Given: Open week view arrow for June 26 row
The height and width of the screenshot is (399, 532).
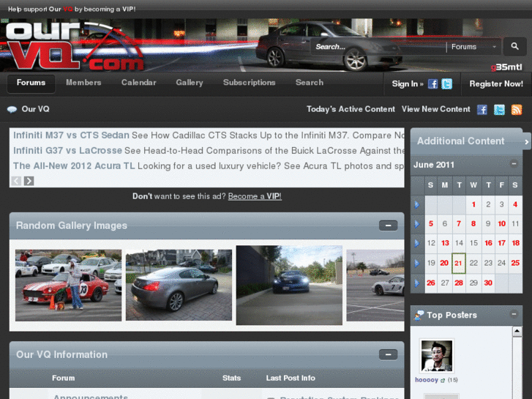Looking at the screenshot, I should coord(417,283).
